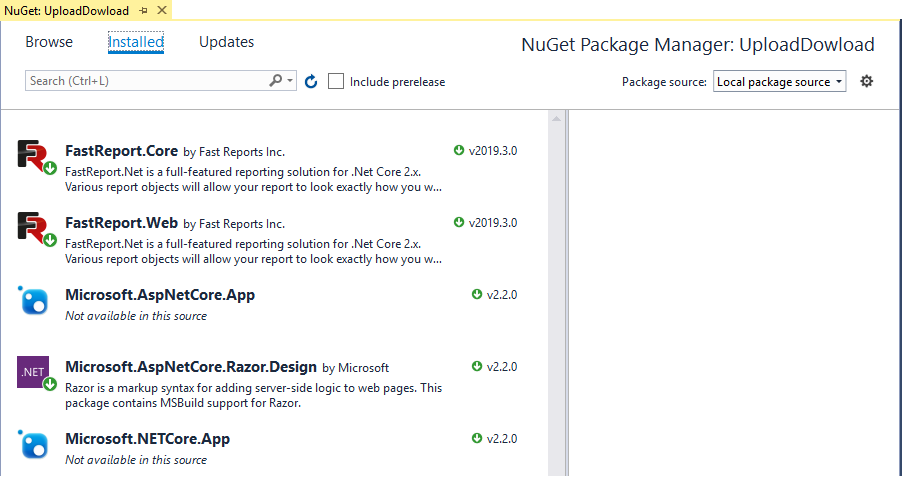
Task: Click 'Not available in this source' under Microsoft.NETCore.App
Action: [136, 459]
